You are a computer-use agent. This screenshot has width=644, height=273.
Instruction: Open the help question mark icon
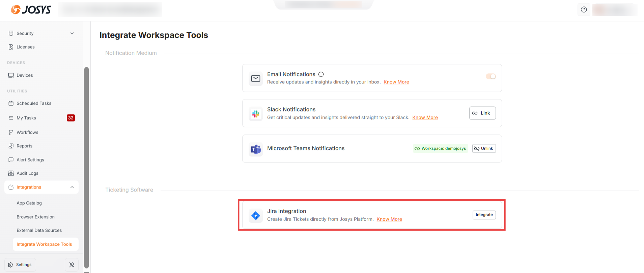(x=584, y=9)
